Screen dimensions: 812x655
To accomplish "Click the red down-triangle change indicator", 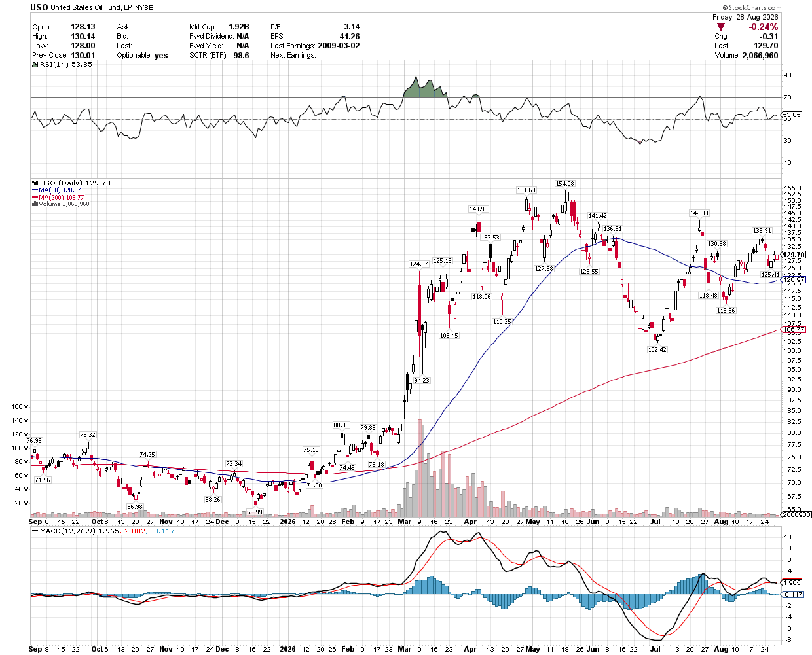I will (x=721, y=27).
